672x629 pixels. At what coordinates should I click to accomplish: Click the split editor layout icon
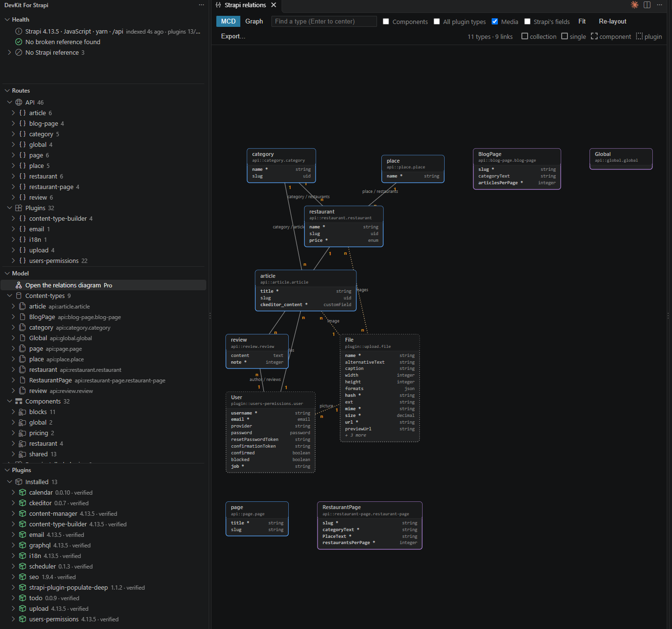(647, 5)
